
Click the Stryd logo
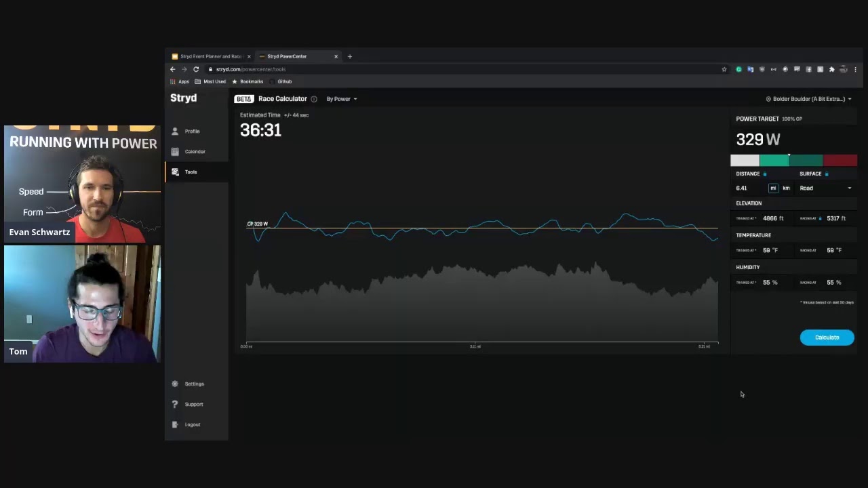183,98
